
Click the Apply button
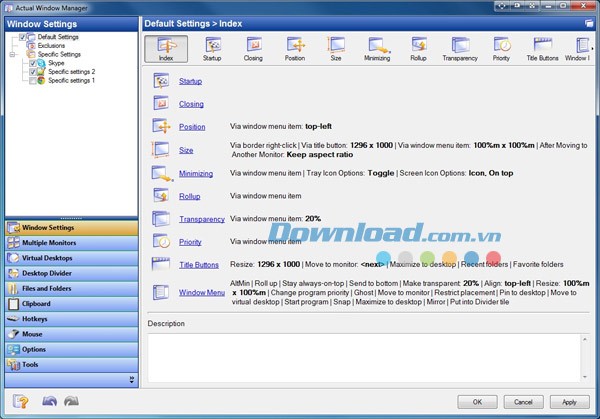[x=569, y=402]
